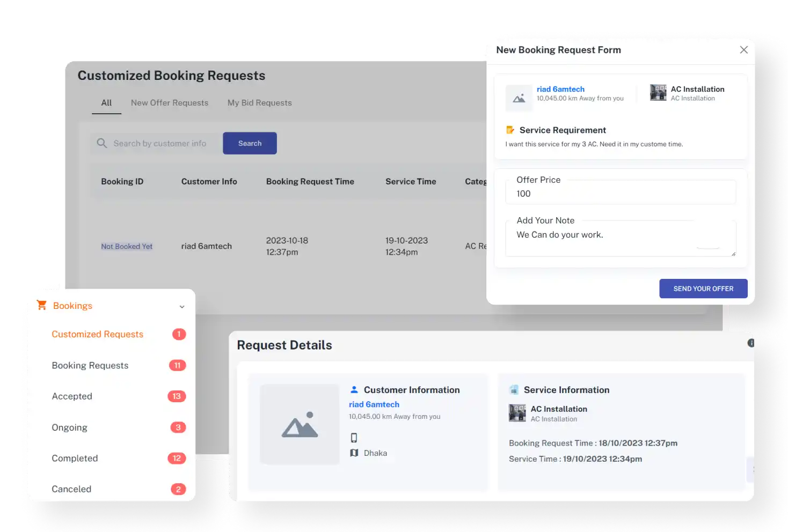Click the Booking Requests badge showing 11
The height and width of the screenshot is (532, 788).
click(177, 365)
